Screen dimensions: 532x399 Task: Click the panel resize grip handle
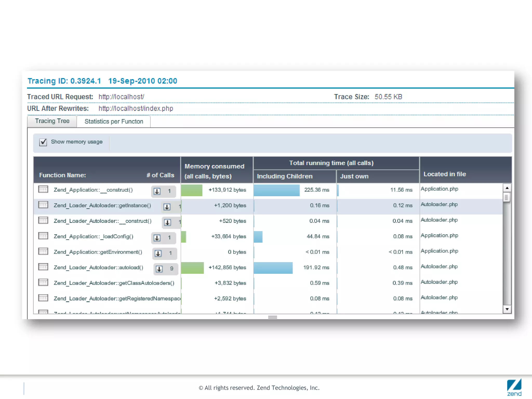tap(272, 317)
